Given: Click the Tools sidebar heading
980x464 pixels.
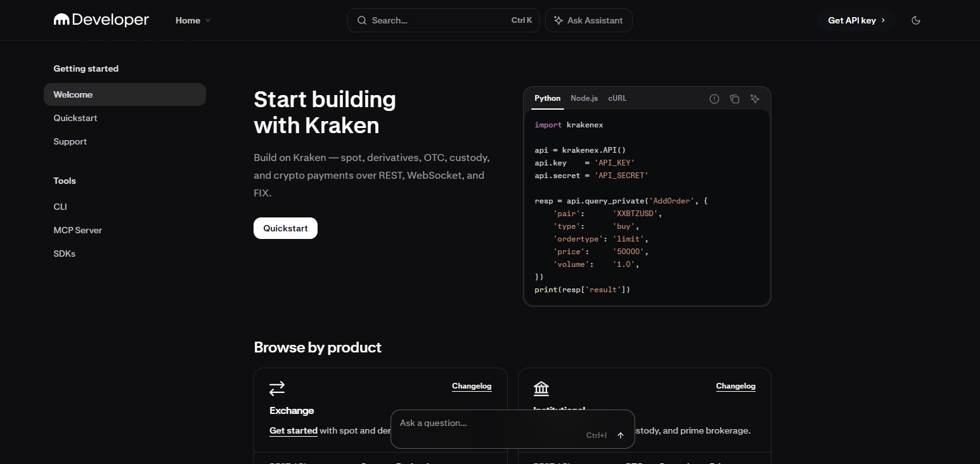Looking at the screenshot, I should pos(65,181).
